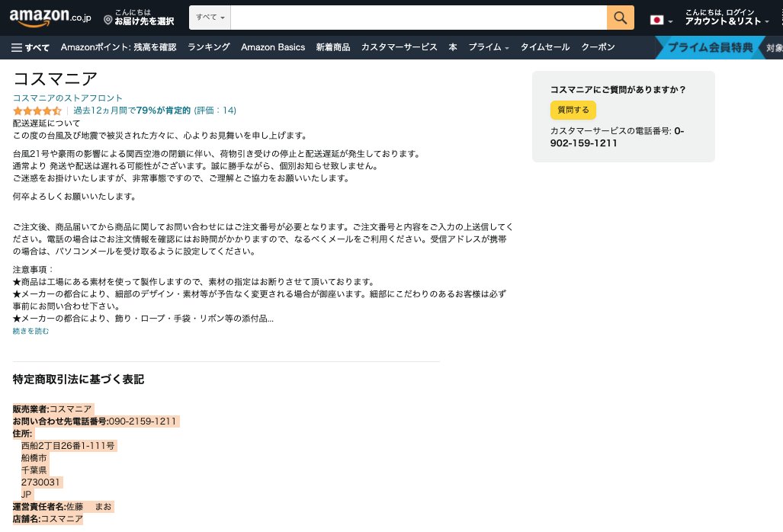Open Amazonポイント: 残高を確認
Image resolution: width=783 pixels, height=532 pixels.
(x=118, y=47)
